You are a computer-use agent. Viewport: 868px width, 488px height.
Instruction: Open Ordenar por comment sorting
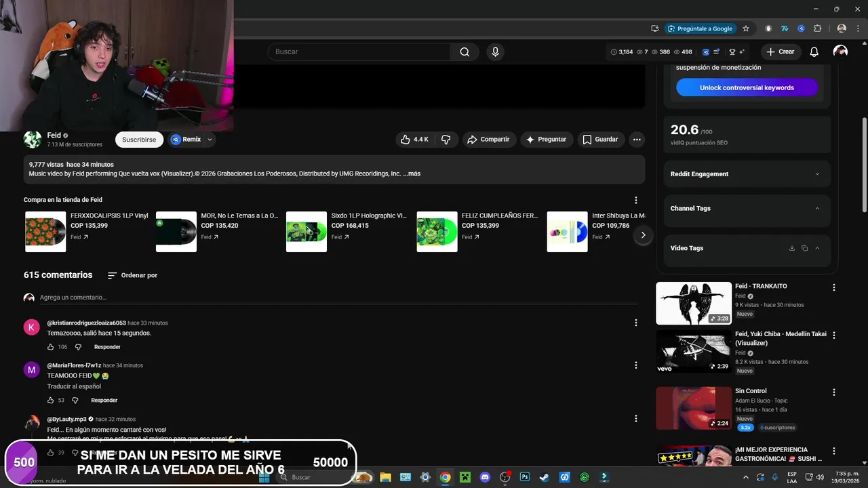click(132, 275)
